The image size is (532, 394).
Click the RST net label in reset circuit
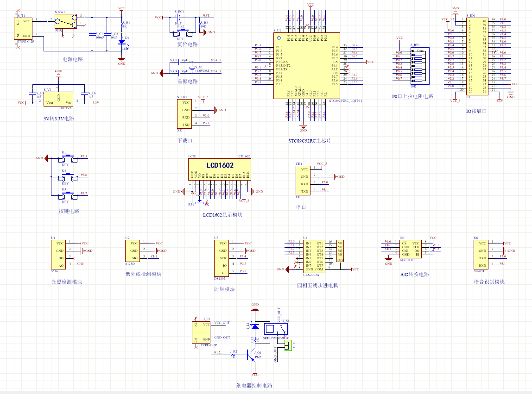coord(206,16)
